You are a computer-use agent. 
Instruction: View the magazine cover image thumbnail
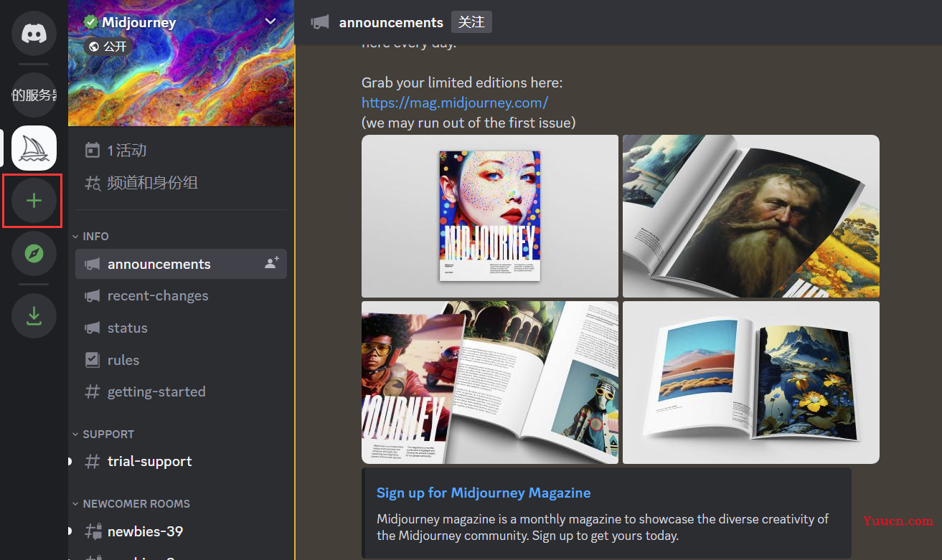coord(489,216)
